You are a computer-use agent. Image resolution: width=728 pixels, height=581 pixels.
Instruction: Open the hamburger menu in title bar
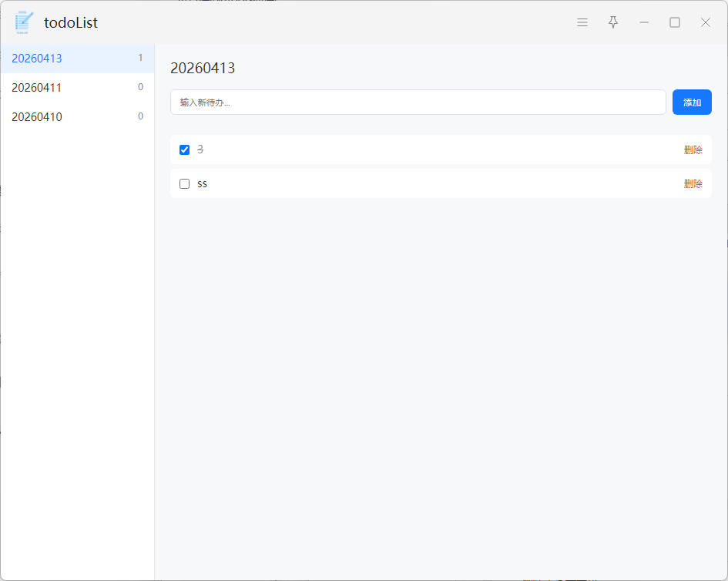pyautogui.click(x=582, y=22)
